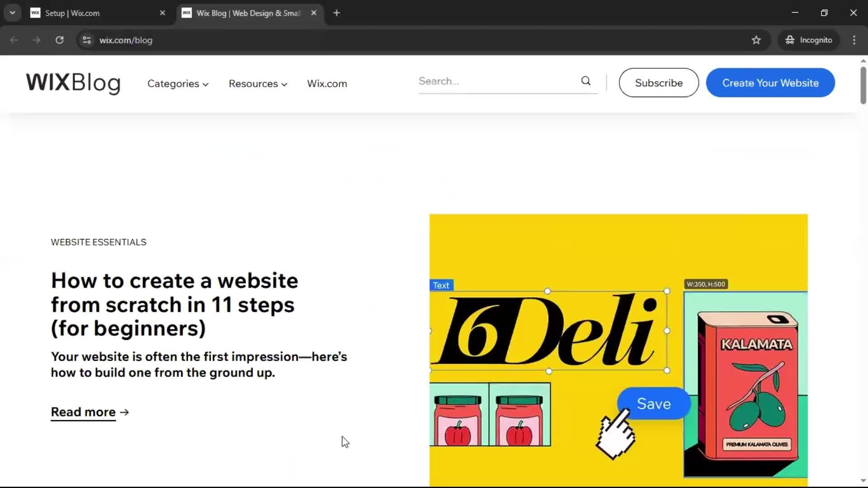This screenshot has height=488, width=868.
Task: Open a new browser tab
Action: (336, 13)
